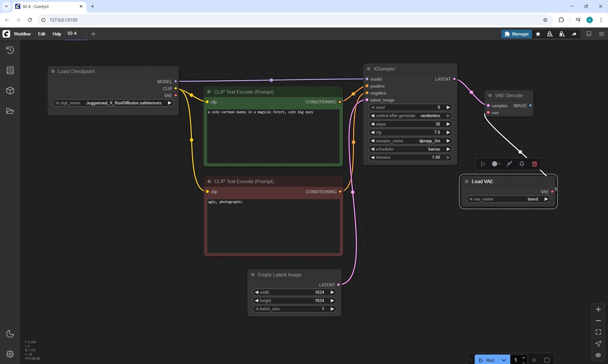Click the share arrow icon in top bar
This screenshot has width=608, height=364.
click(x=574, y=34)
